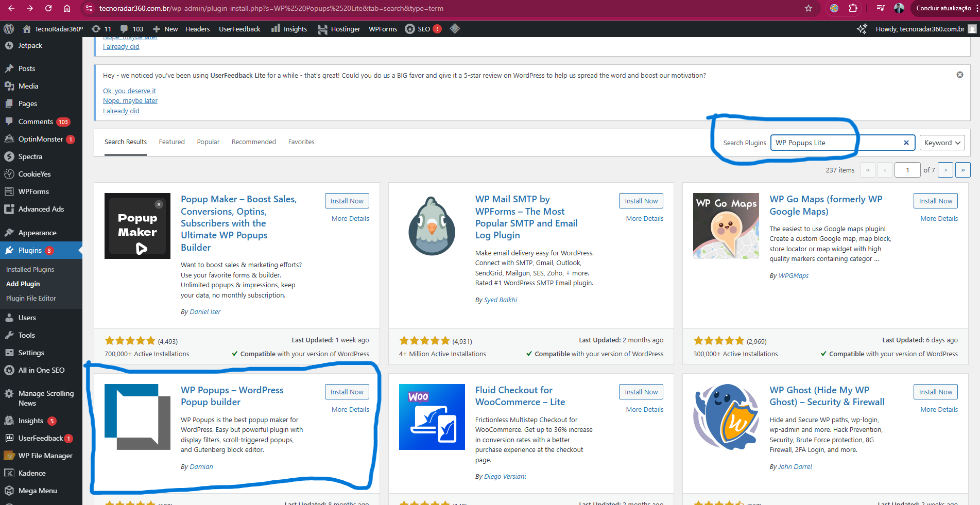Open the Jetpack menu in sidebar
Screen dimensions: 980x505
tap(30, 45)
